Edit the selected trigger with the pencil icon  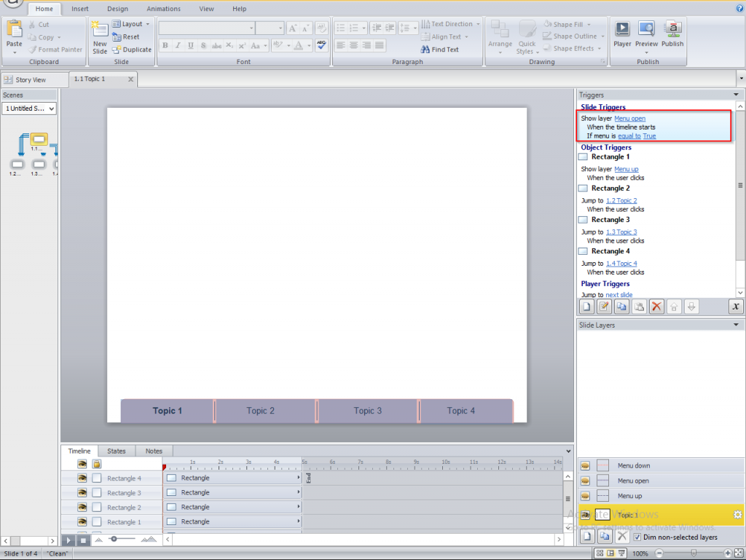click(x=603, y=306)
